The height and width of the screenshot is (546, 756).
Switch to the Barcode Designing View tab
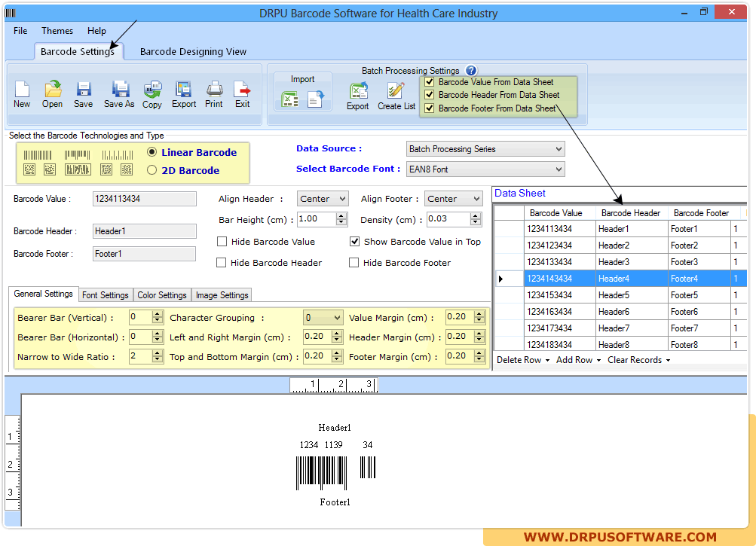point(193,52)
